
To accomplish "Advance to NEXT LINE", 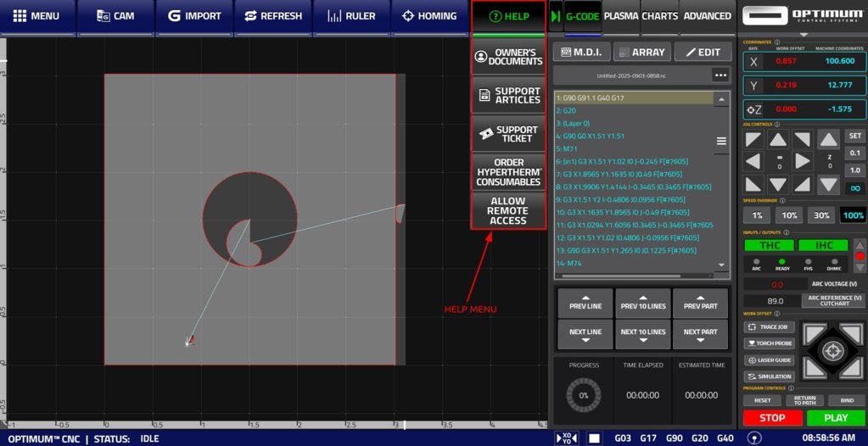I will coord(585,334).
